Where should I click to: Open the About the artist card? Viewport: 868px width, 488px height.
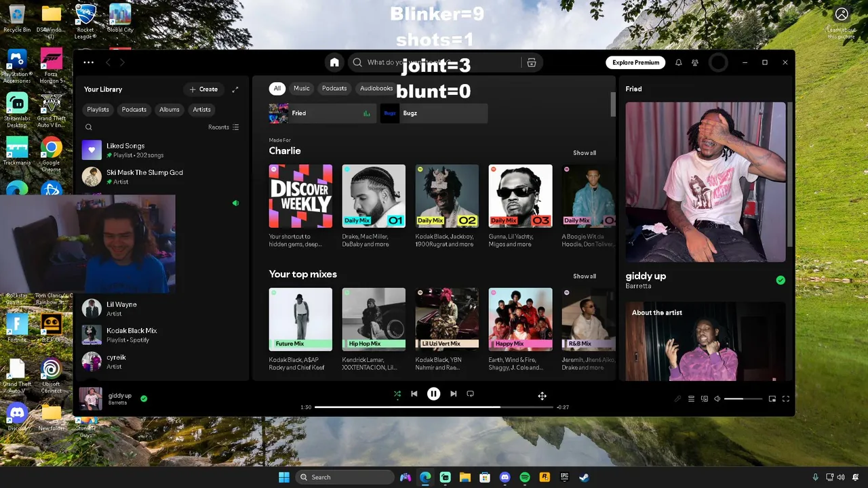click(x=705, y=342)
